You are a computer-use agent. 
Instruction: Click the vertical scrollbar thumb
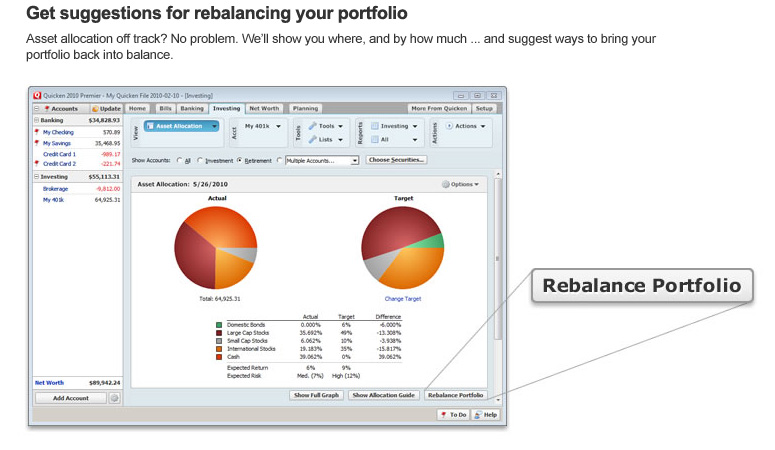tap(498, 259)
